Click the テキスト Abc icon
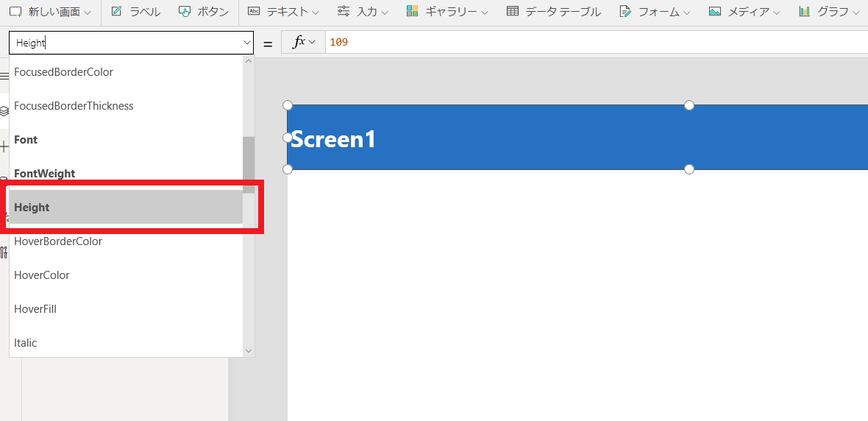 (254, 11)
